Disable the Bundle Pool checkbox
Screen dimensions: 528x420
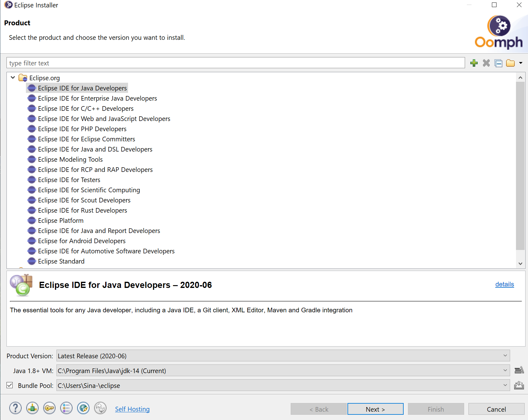[x=10, y=385]
